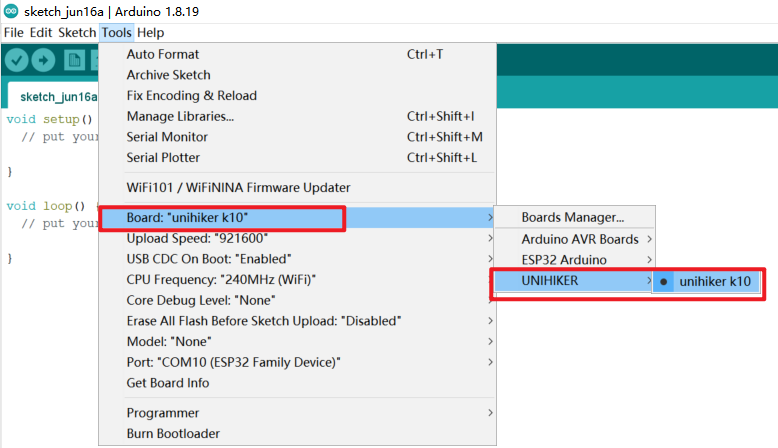Image resolution: width=778 pixels, height=448 pixels.
Task: Click Get Board Info
Action: [x=297, y=383]
